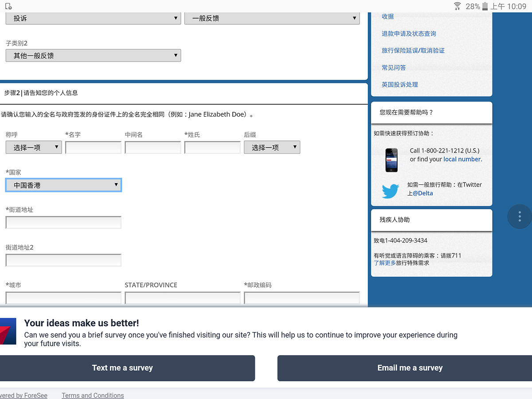Focus the 街道地址 input field
This screenshot has width=532, height=399.
click(x=63, y=223)
